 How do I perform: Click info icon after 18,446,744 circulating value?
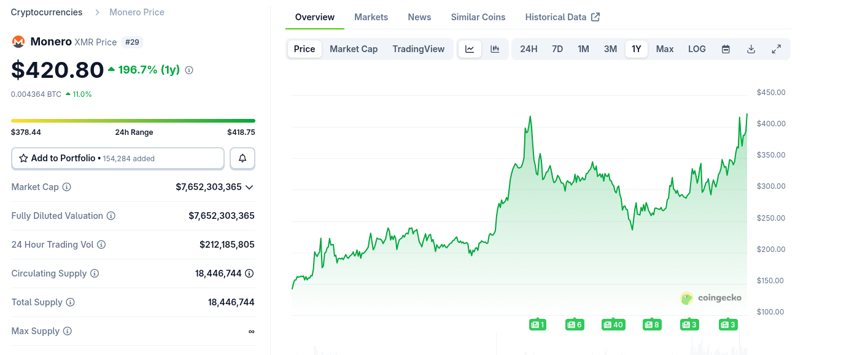coord(249,273)
